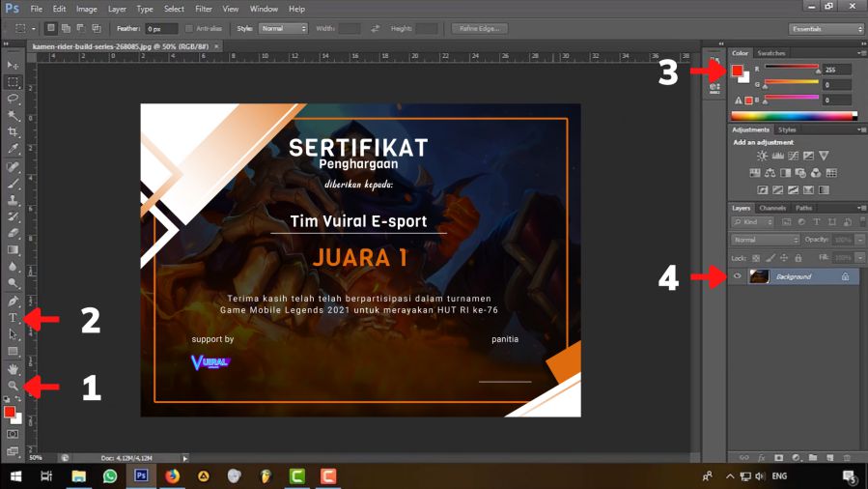Select the Gradient tool

[13, 249]
